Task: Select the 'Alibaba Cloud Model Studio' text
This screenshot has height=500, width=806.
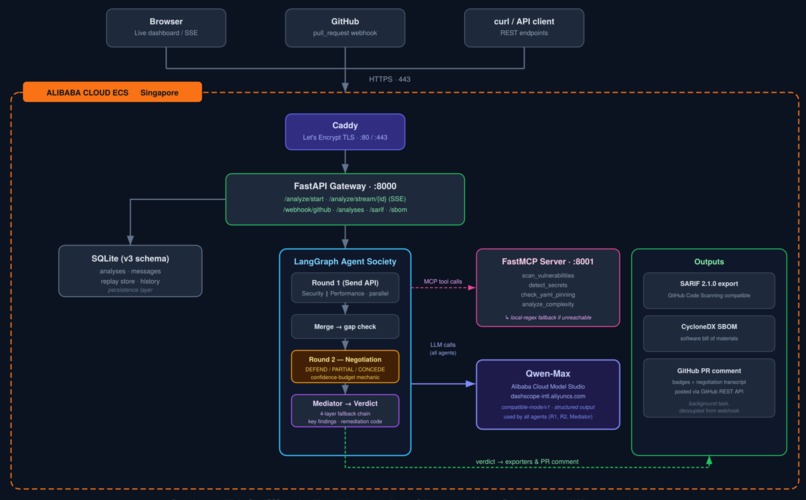Action: click(547, 386)
